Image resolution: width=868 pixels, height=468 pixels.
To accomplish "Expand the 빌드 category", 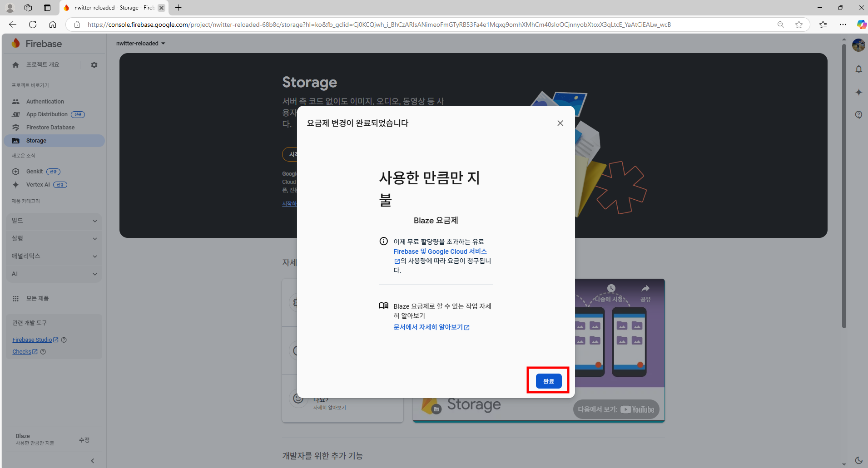I will [54, 221].
